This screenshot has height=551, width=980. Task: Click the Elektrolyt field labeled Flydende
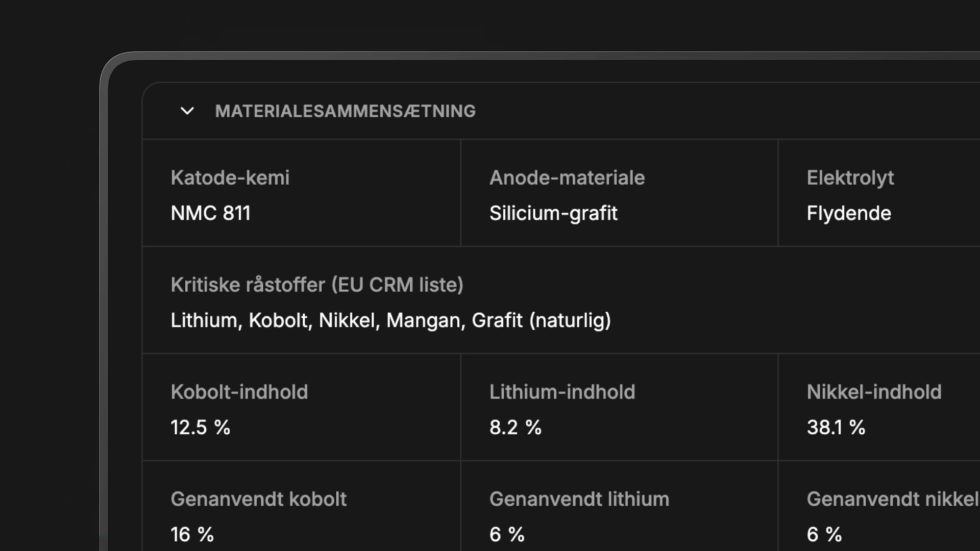coord(848,213)
